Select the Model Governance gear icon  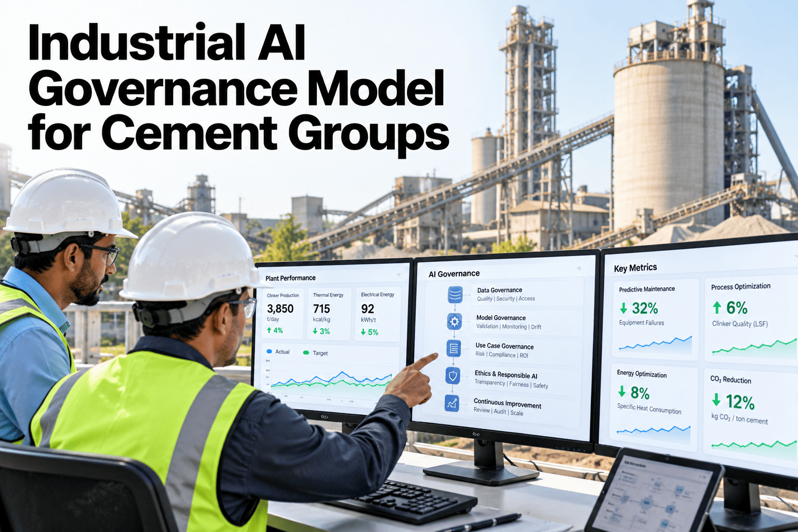[x=455, y=322]
